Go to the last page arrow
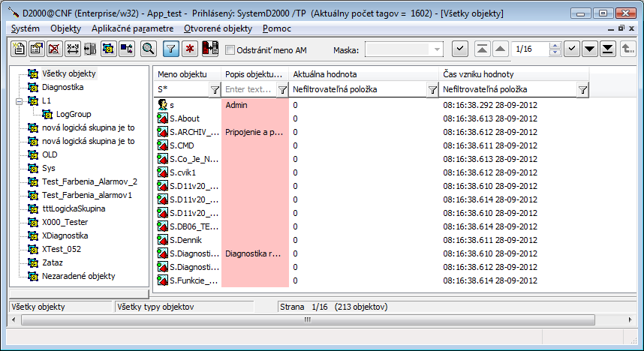The width and height of the screenshot is (644, 351). click(609, 49)
